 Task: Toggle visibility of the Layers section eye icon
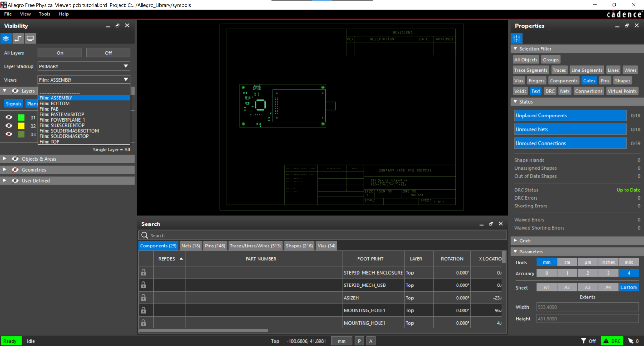(x=15, y=91)
